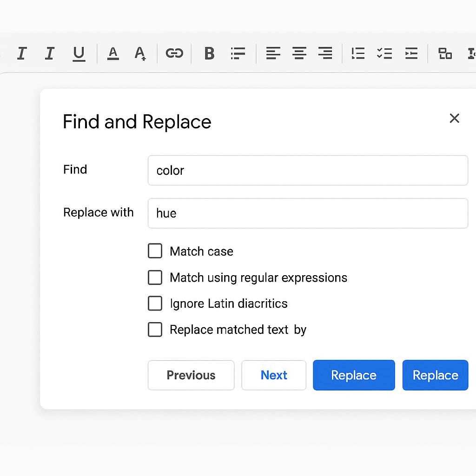Toggle underline formatting in the toolbar
This screenshot has width=476, height=476.
[79, 54]
